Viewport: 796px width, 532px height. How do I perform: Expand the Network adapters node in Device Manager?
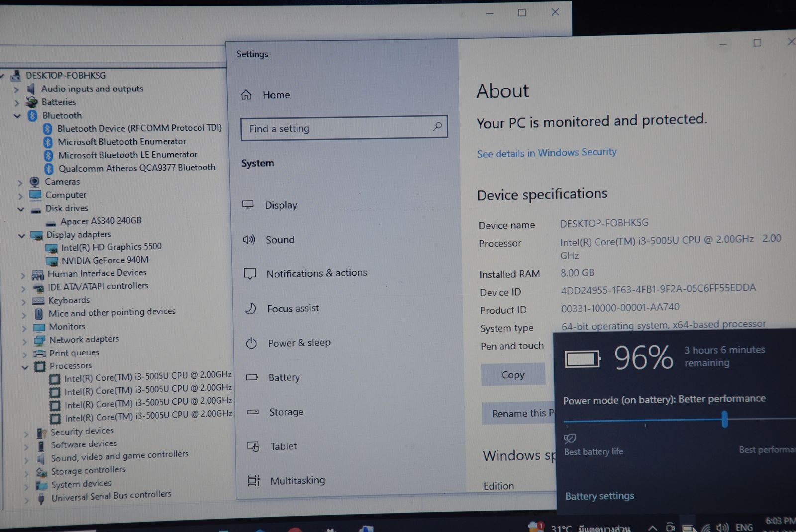24,341
